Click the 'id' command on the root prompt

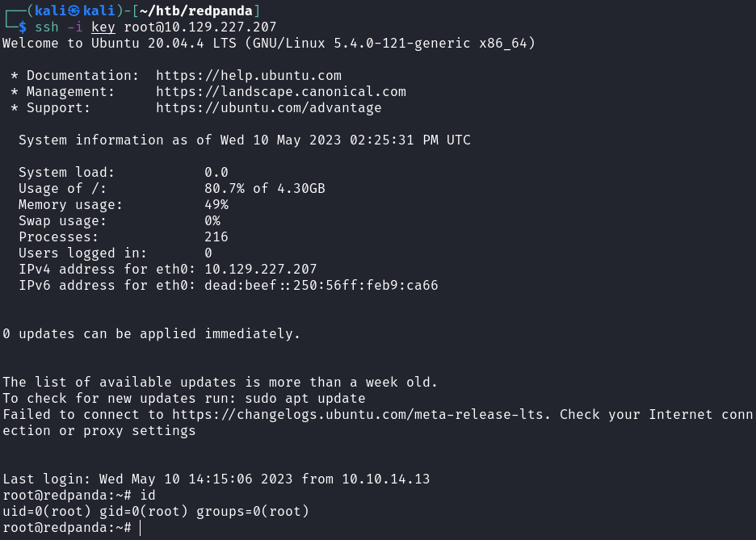click(x=148, y=496)
